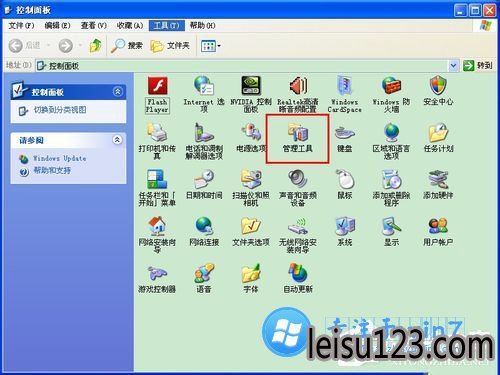Open the 帮助(H) menu
This screenshot has width=500, height=375.
tap(202, 25)
